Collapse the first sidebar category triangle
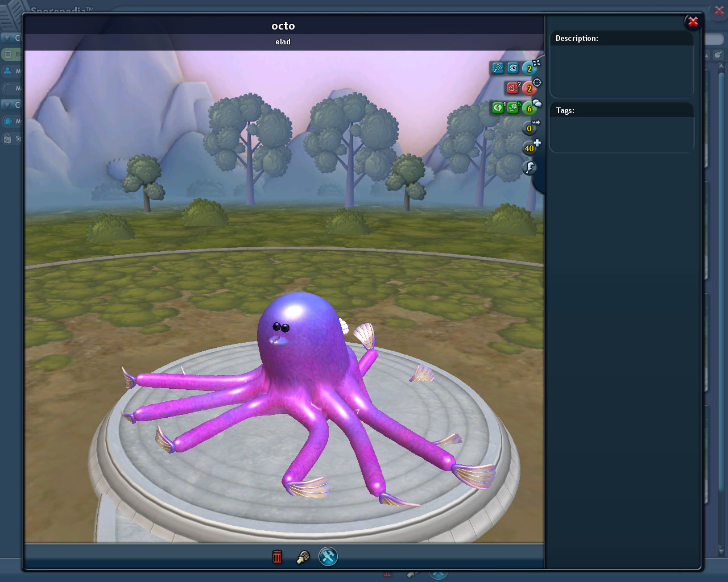Screen dimensions: 728x582 click(x=7, y=38)
